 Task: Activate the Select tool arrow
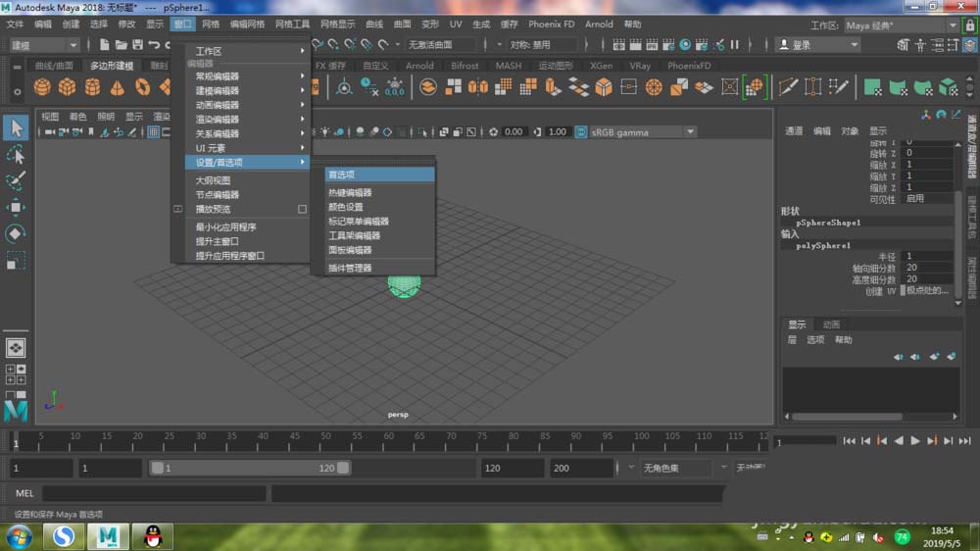[x=16, y=127]
